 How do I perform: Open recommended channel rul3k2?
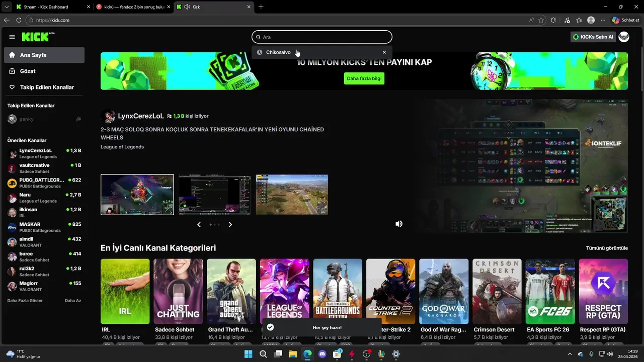click(44, 271)
